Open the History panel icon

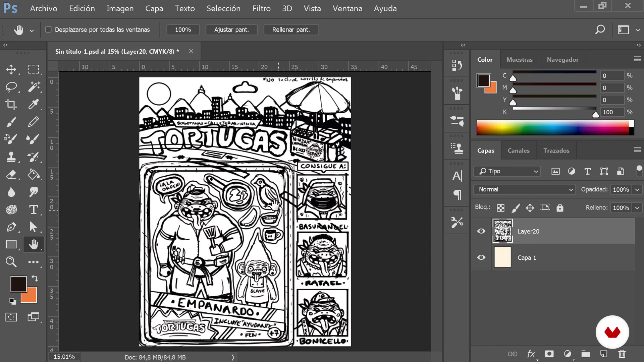pos(457,65)
